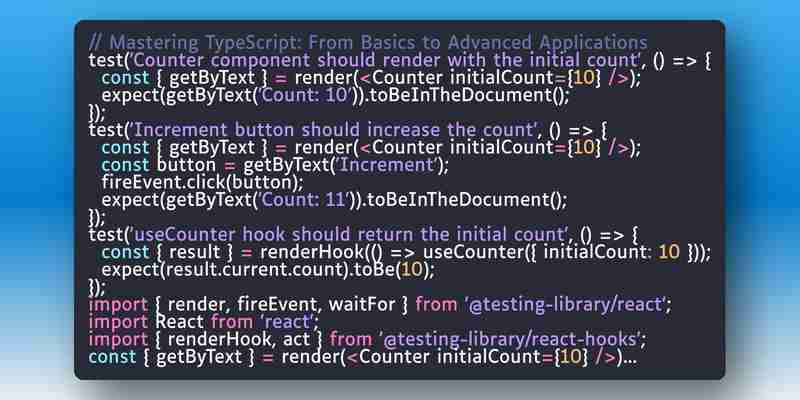The width and height of the screenshot is (800, 400).
Task: Click the .toBe(10) matcher
Action: [392, 269]
